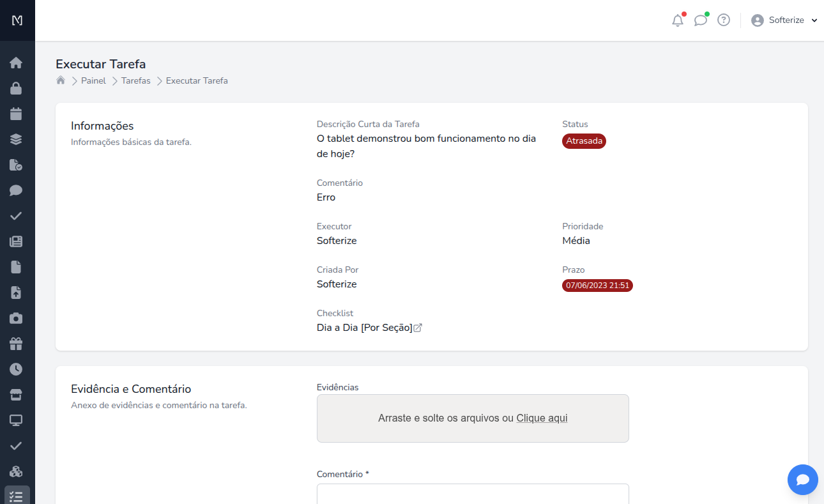
Task: Open the clock icon in sidebar
Action: [x=16, y=369]
